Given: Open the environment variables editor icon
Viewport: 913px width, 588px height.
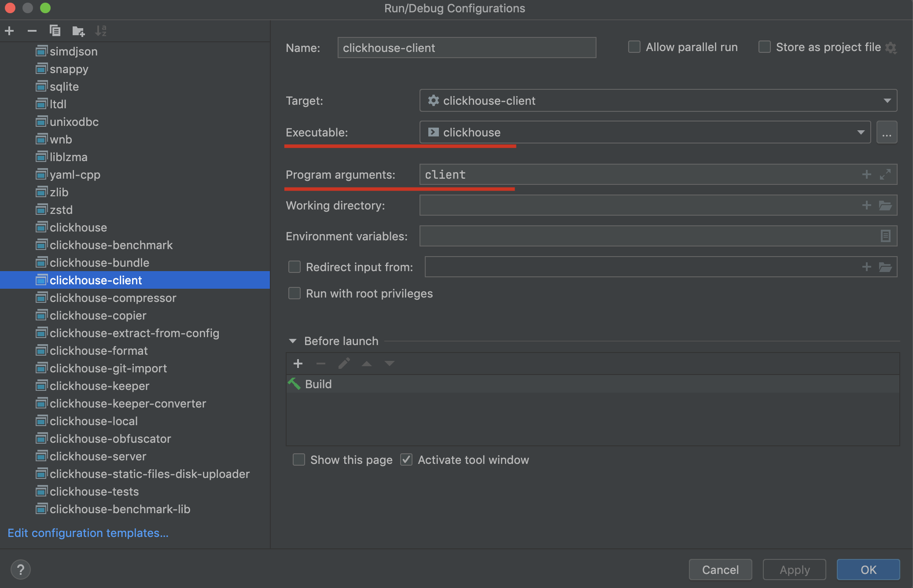Looking at the screenshot, I should [x=885, y=236].
